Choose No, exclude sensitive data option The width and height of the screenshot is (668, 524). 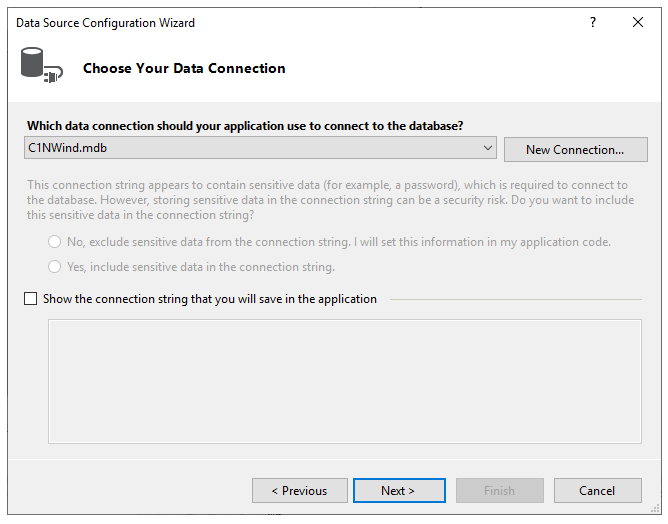[x=54, y=242]
